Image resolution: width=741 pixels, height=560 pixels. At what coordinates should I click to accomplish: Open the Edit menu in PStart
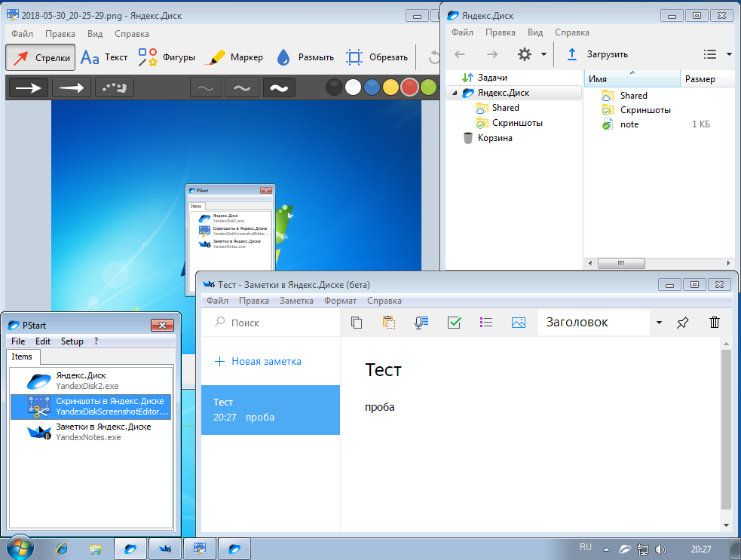pos(42,341)
